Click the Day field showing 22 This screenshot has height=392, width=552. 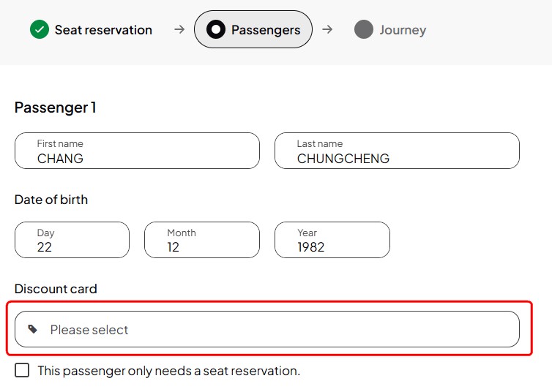[x=72, y=240]
